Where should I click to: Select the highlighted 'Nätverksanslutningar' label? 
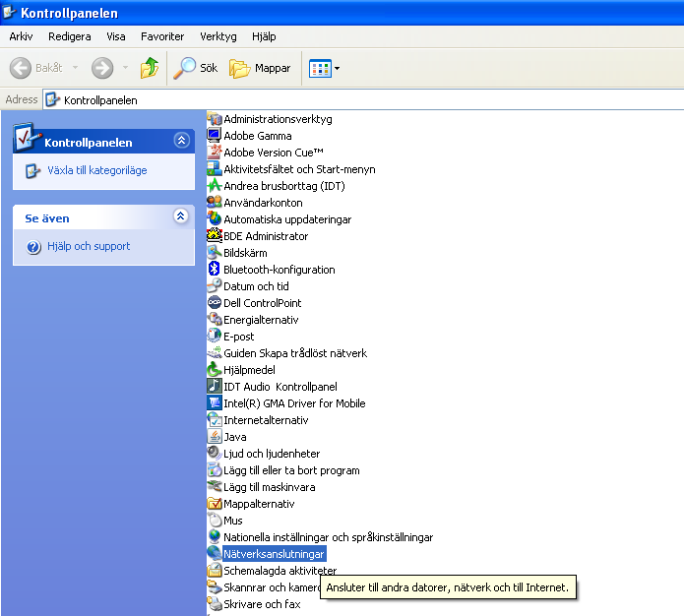(274, 554)
